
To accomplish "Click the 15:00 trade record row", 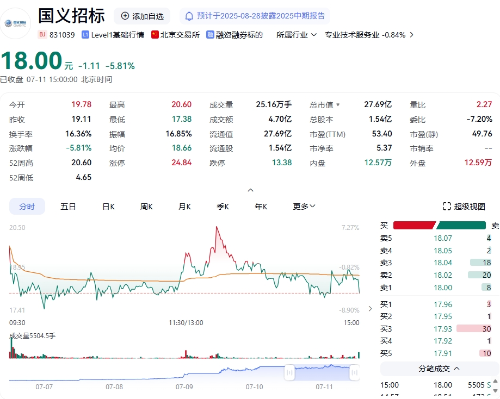I will coord(436,385).
